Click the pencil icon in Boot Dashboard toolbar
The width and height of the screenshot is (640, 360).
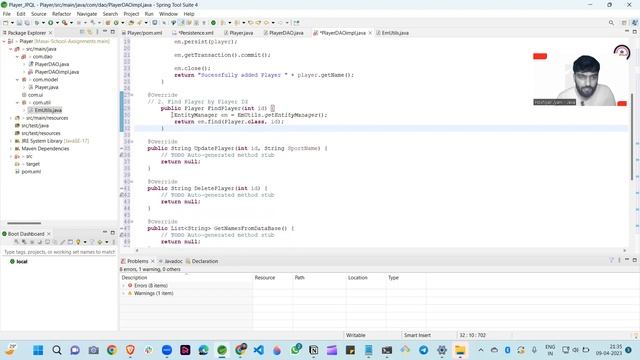62,242
